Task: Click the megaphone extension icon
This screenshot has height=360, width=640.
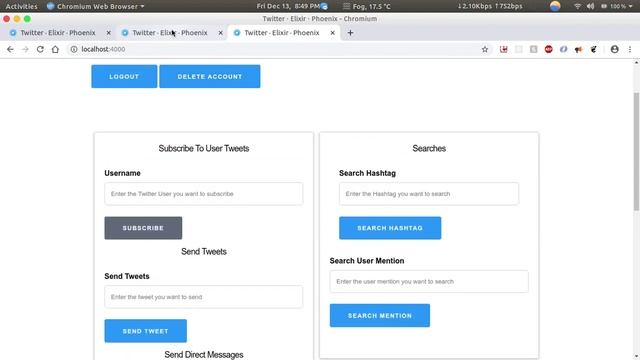Action: 578,49
